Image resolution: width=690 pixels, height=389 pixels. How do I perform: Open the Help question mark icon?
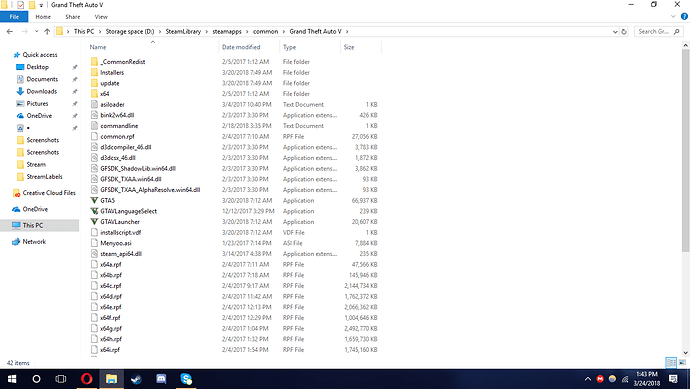click(x=684, y=17)
